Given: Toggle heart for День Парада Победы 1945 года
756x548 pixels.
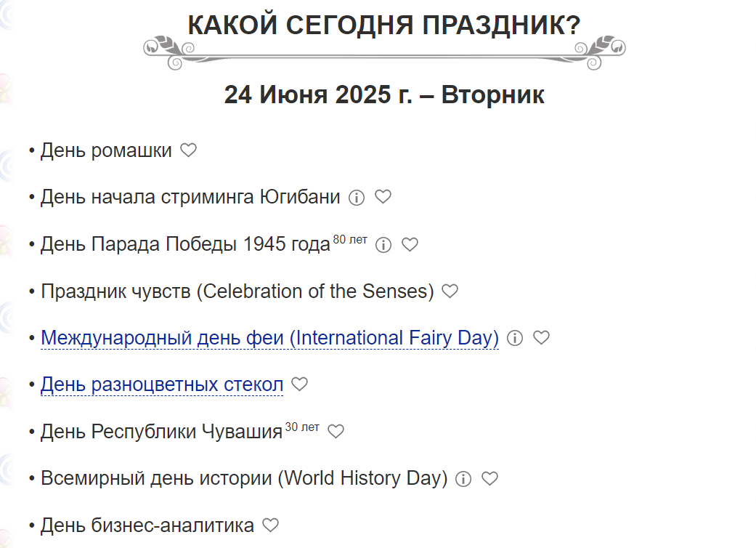Looking at the screenshot, I should 410,244.
